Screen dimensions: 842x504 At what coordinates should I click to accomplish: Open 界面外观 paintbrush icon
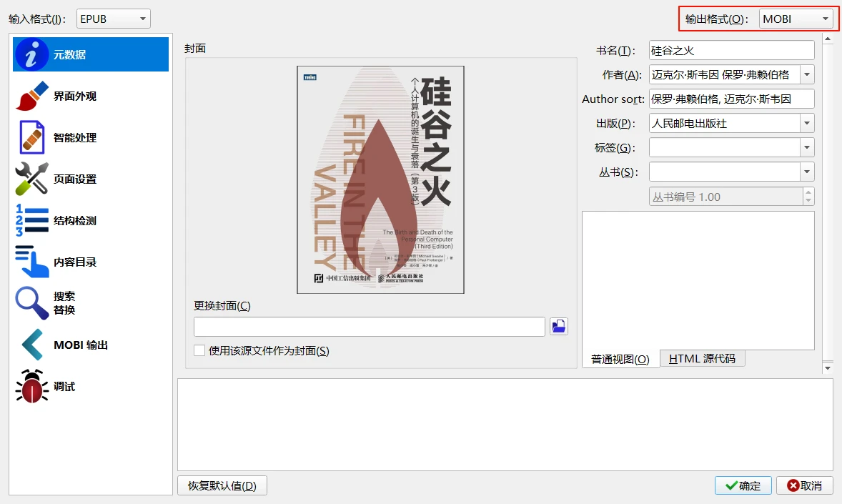(31, 97)
